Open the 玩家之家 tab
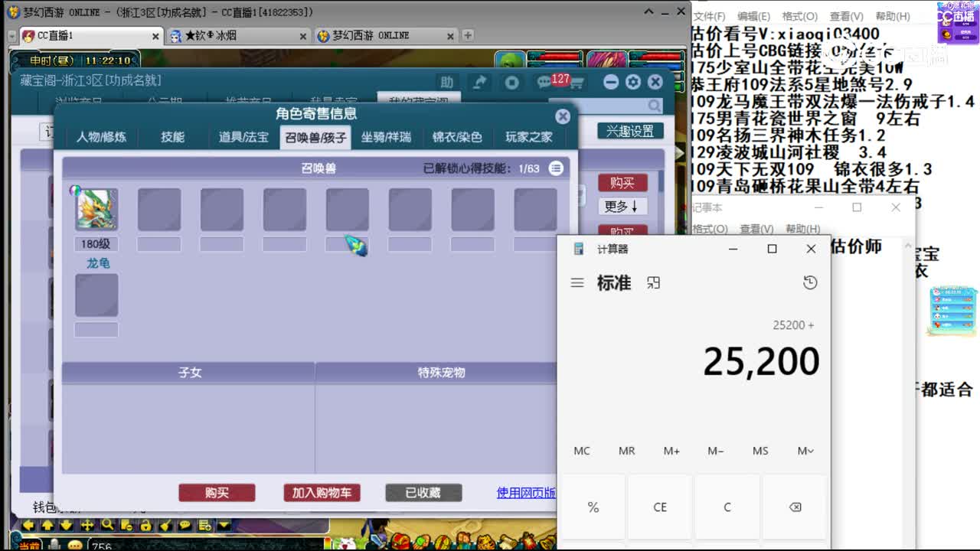The height and width of the screenshot is (551, 980). (529, 137)
